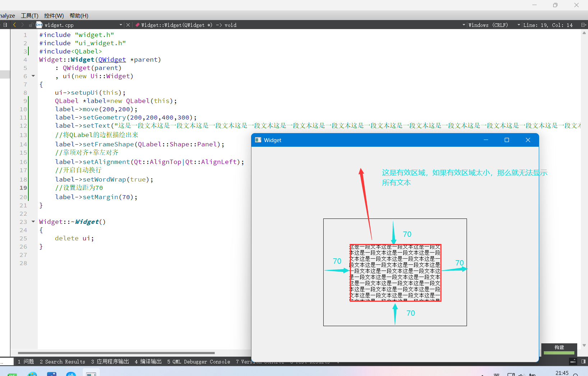Click the taskbar clock showing 21:45
Viewport: 588px width, 376px height.
(562, 373)
